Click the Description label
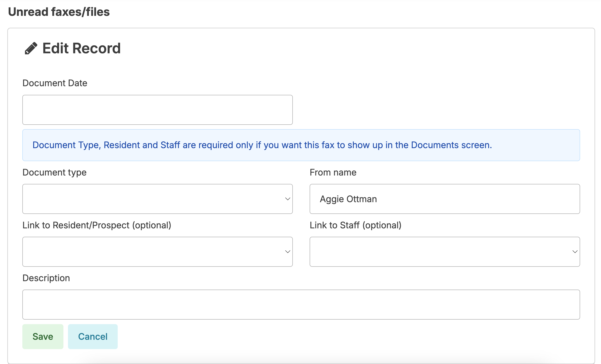Image resolution: width=601 pixels, height=364 pixels. click(x=46, y=278)
